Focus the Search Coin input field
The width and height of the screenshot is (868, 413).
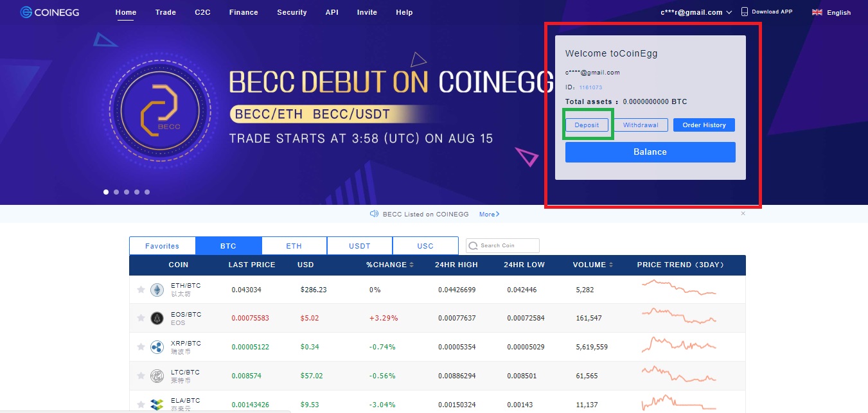(502, 245)
